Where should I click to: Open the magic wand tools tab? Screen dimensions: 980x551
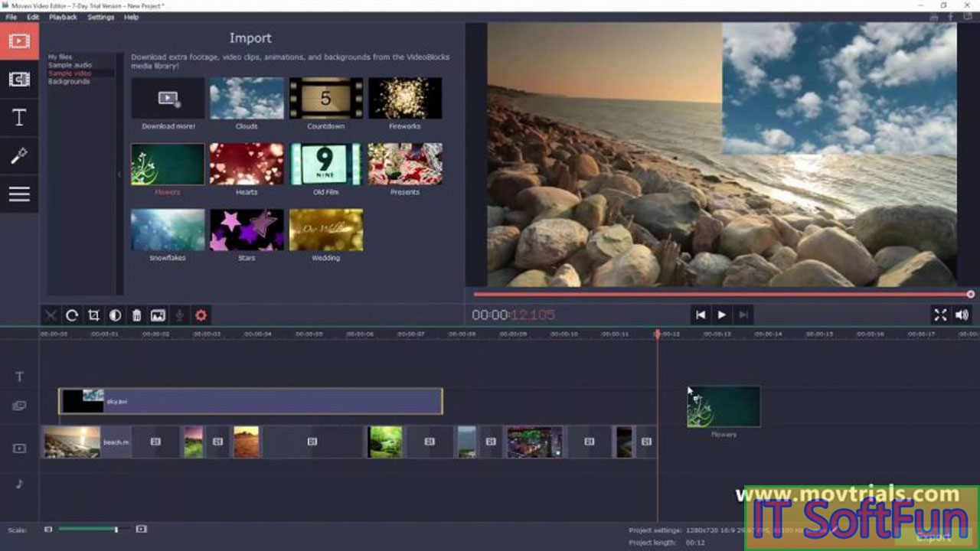click(19, 156)
